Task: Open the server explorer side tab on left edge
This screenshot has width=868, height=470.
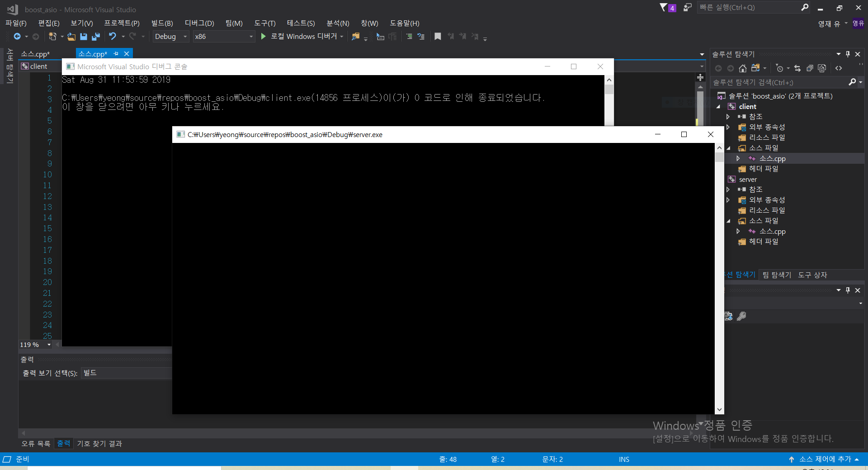Action: [x=9, y=66]
